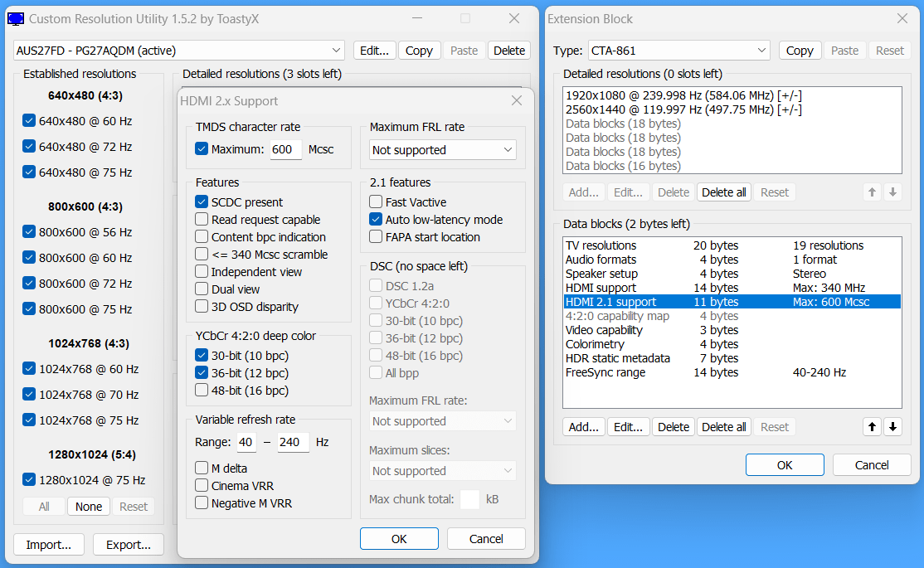Move data block down with arrow button

pyautogui.click(x=892, y=427)
